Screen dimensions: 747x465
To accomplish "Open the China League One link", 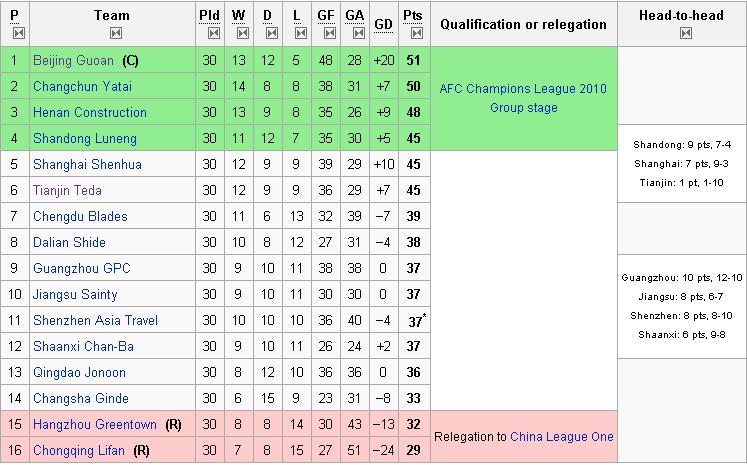I will pyautogui.click(x=562, y=437).
